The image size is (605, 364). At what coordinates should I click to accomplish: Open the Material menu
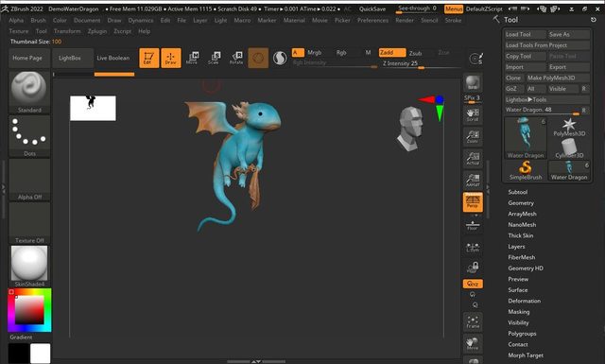(x=294, y=20)
